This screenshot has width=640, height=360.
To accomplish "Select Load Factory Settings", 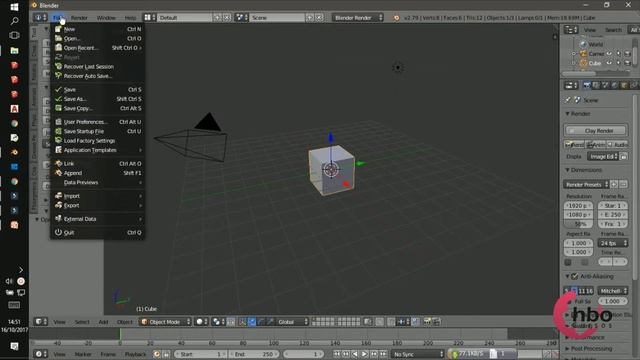I will click(98, 140).
